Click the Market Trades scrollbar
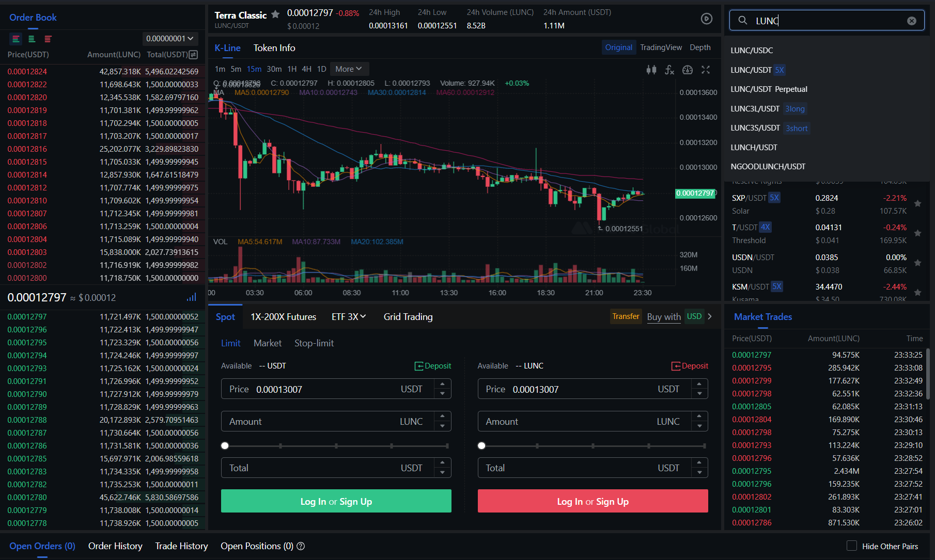The width and height of the screenshot is (935, 560). pos(928,374)
